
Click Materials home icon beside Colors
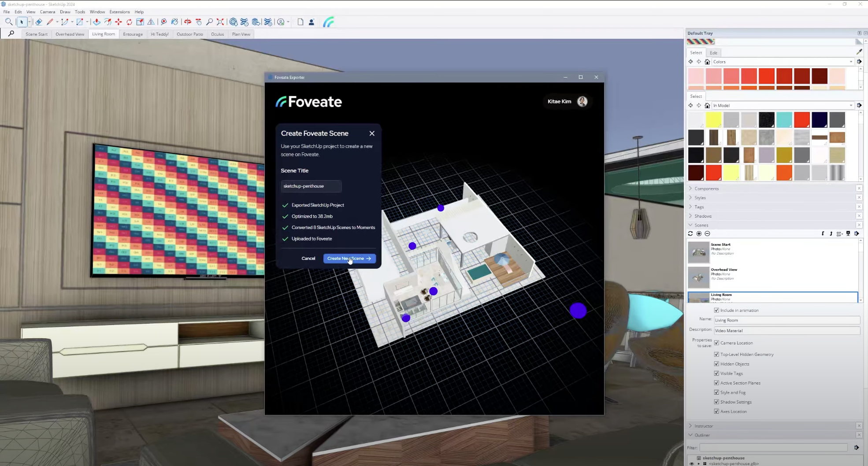707,62
